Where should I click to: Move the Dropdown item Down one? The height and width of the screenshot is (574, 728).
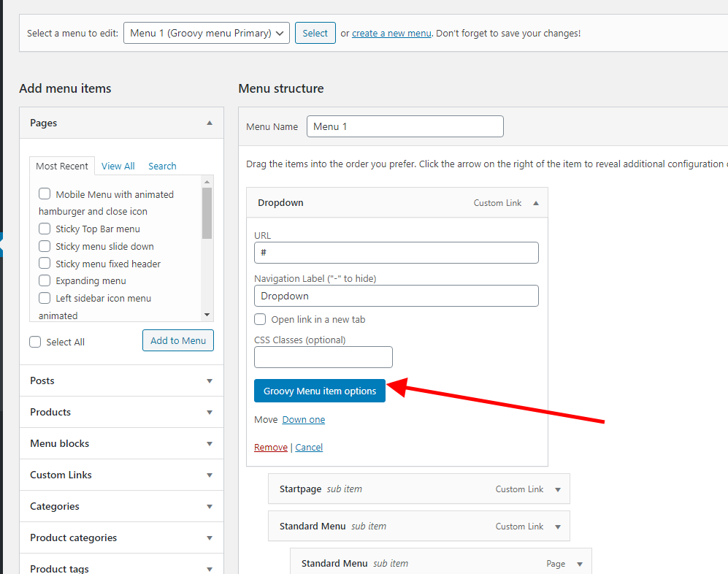tap(303, 419)
